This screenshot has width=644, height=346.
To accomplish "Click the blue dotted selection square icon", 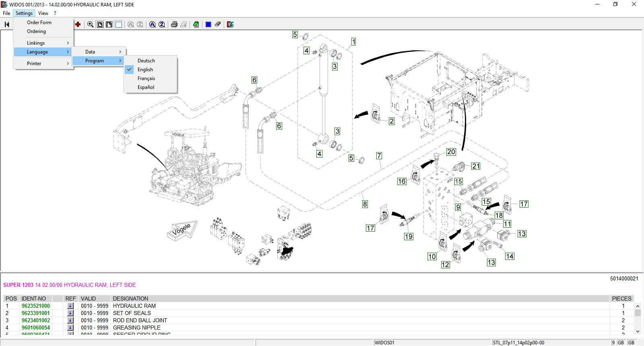I will (x=208, y=25).
